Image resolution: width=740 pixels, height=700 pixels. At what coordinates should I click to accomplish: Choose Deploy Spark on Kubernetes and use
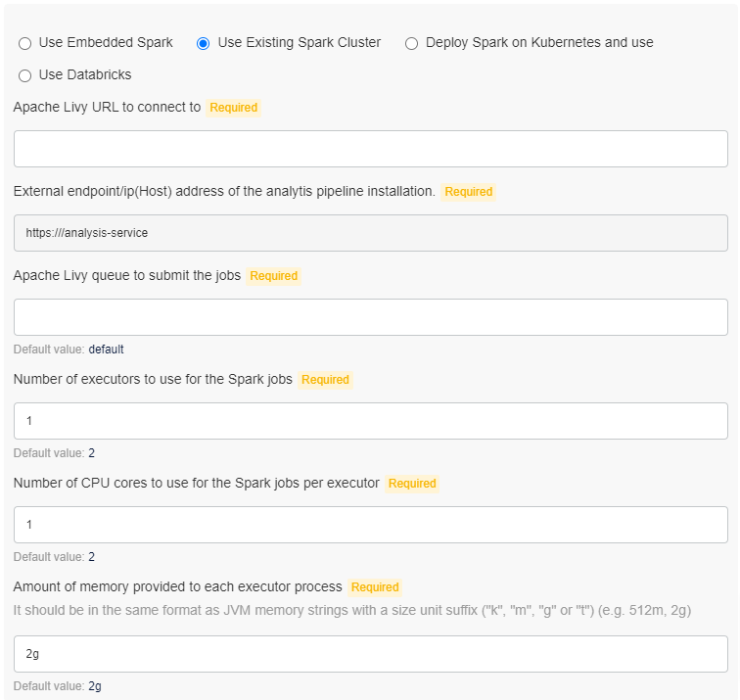pos(411,43)
